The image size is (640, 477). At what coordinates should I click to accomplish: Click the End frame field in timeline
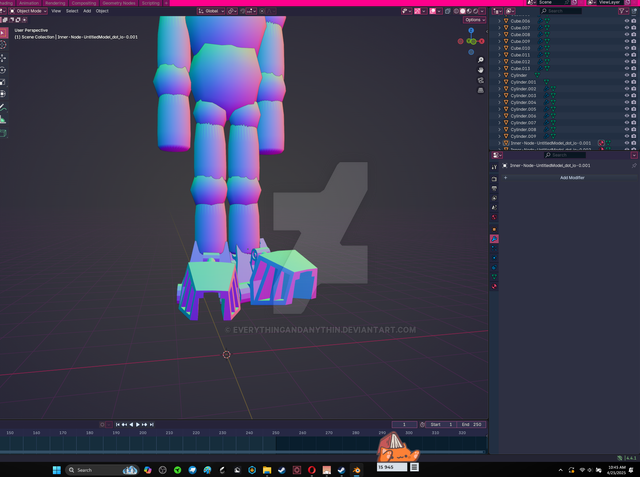coord(471,424)
